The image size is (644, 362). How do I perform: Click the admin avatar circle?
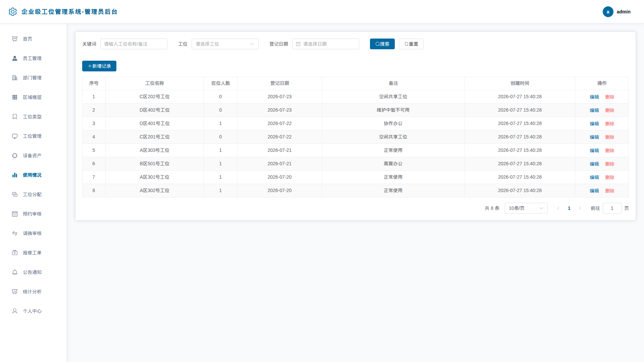click(608, 12)
